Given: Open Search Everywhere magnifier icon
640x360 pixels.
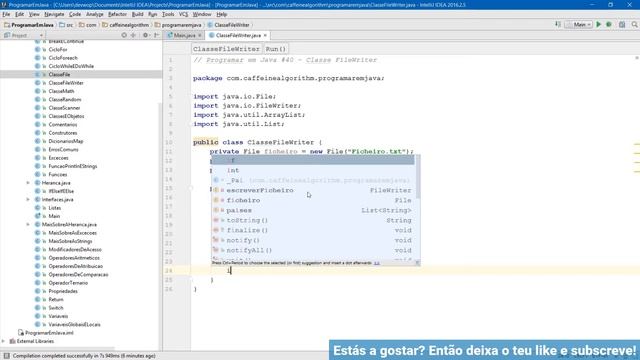Looking at the screenshot, I should tap(634, 24).
